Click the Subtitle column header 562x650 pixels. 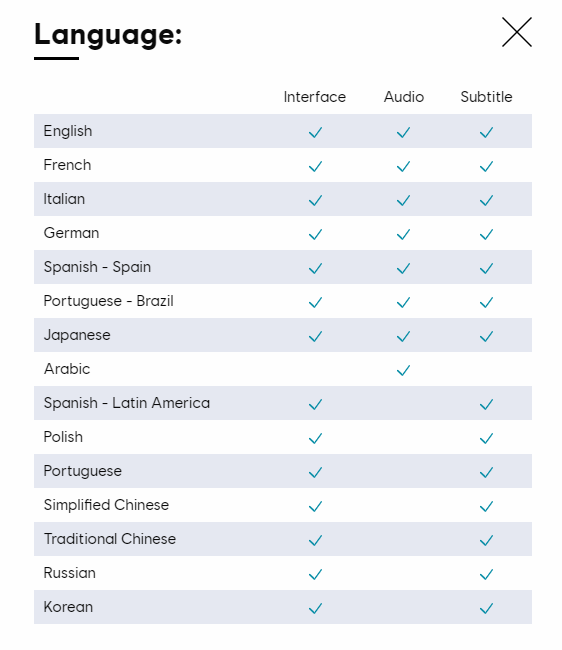pyautogui.click(x=486, y=97)
